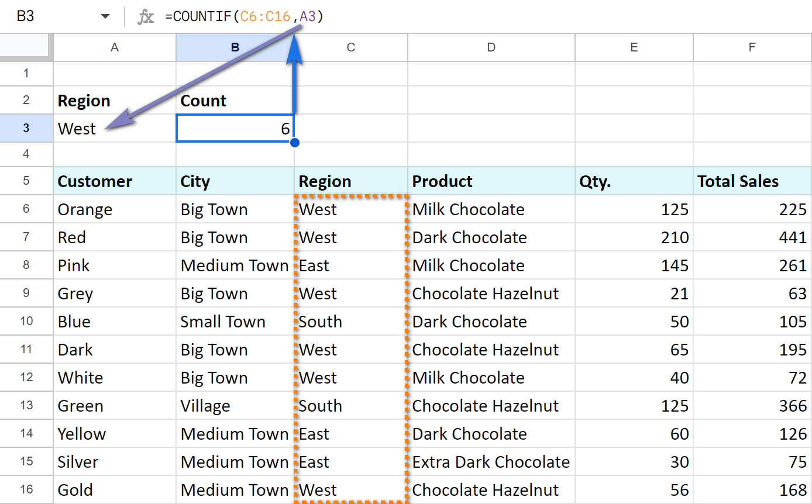
Task: Click the COUNTIF formula in formula bar
Action: tap(245, 17)
